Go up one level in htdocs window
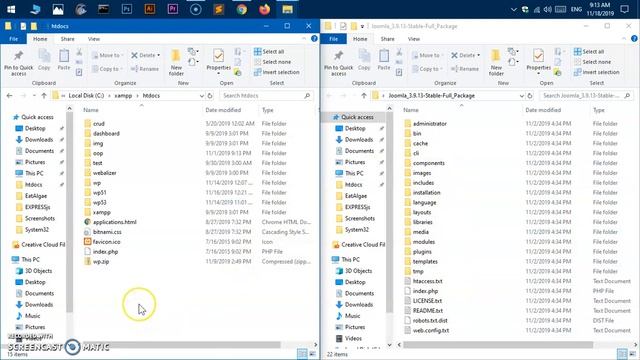 tap(44, 96)
